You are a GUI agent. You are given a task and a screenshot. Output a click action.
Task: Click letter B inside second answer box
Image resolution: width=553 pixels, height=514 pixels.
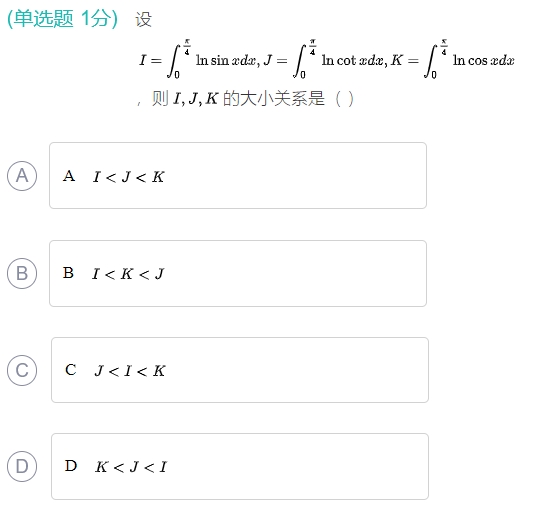pyautogui.click(x=68, y=273)
